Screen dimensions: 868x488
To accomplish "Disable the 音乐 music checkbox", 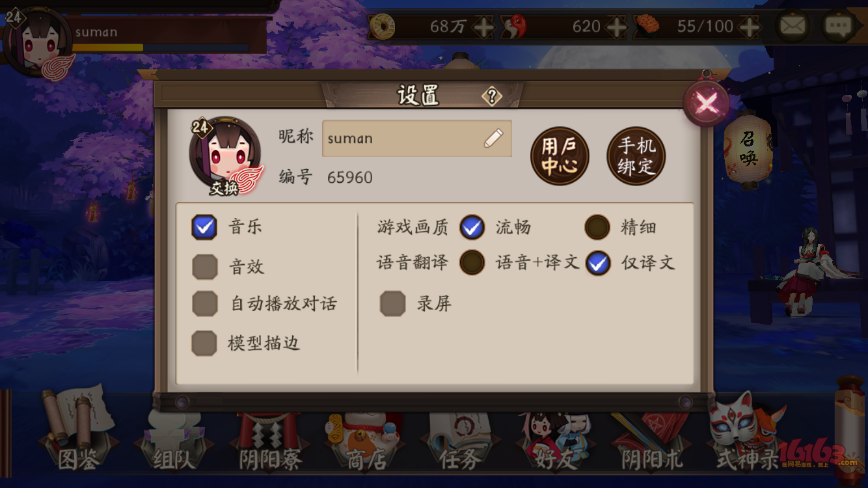I will click(x=204, y=227).
